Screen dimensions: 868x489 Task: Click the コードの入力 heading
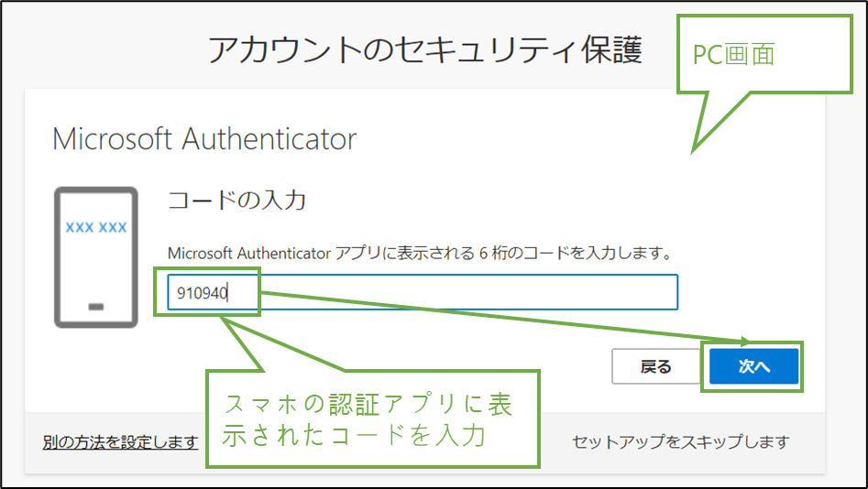236,200
